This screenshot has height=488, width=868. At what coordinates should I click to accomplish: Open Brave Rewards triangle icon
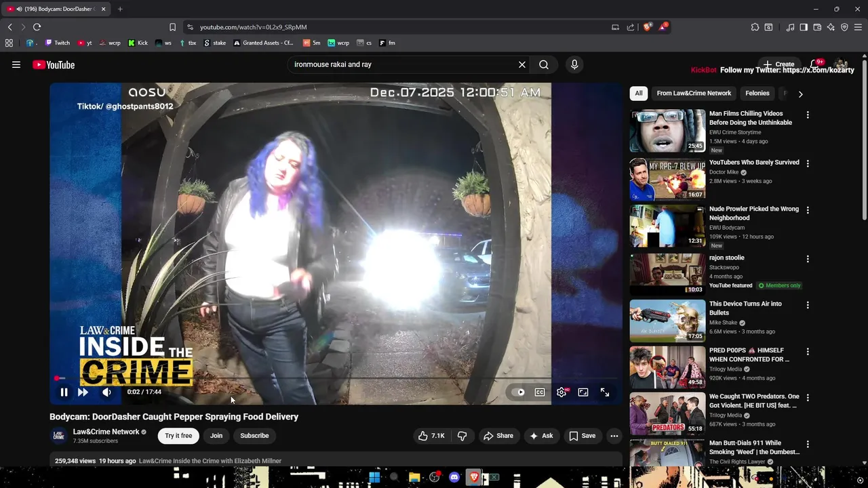click(x=664, y=27)
